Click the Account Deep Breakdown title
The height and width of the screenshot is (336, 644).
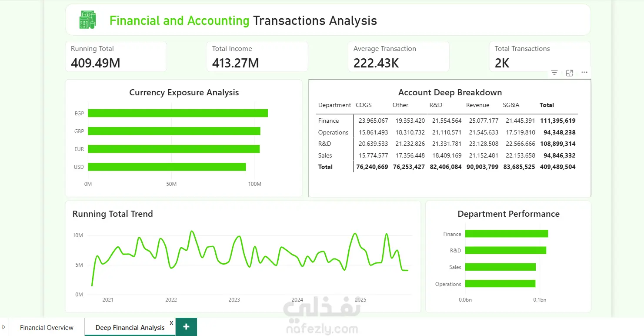pos(450,92)
